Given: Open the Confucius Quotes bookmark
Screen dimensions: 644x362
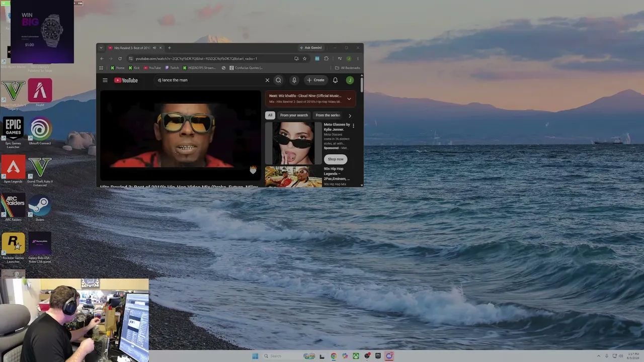Looking at the screenshot, I should coord(246,68).
